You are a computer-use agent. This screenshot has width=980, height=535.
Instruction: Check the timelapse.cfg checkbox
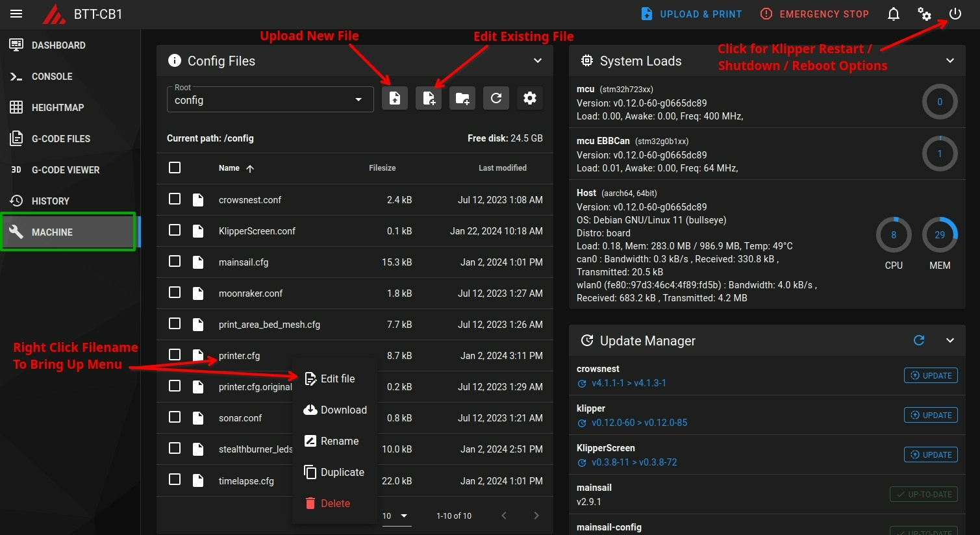[175, 479]
